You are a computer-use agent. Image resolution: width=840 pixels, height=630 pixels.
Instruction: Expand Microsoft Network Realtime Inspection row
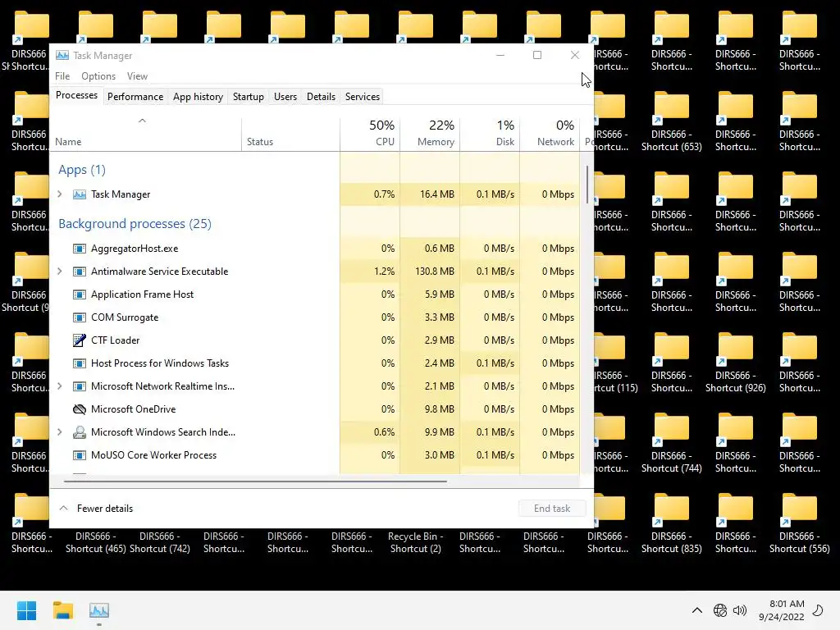59,386
